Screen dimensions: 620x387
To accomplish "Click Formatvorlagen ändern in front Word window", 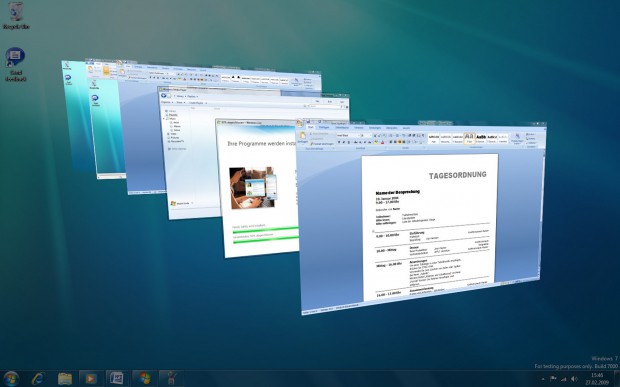I will [517, 139].
